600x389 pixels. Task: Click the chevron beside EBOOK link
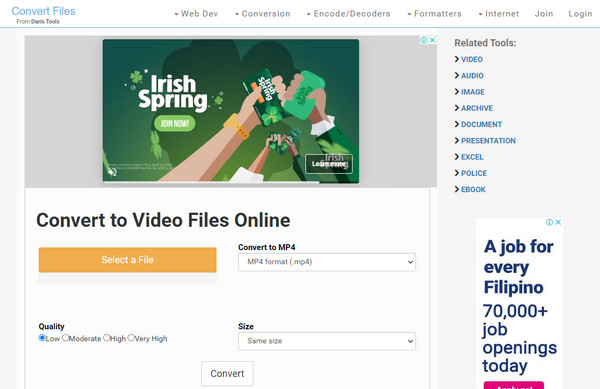(457, 189)
